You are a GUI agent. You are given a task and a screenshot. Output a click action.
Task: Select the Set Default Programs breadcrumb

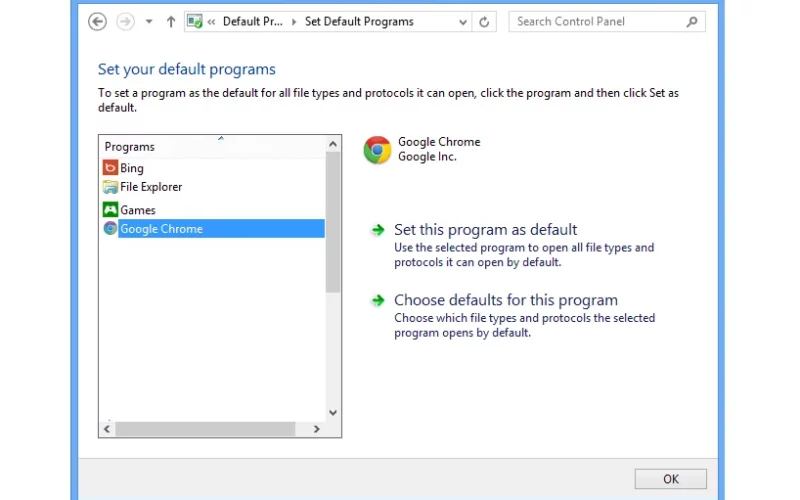pyautogui.click(x=359, y=21)
